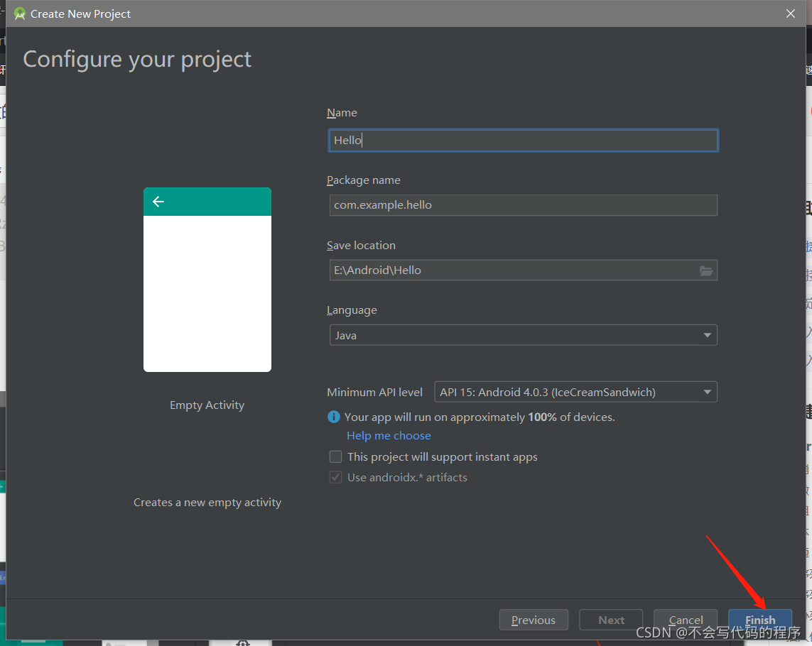Click the Next button
Screen dimensions: 812x646
click(x=611, y=620)
